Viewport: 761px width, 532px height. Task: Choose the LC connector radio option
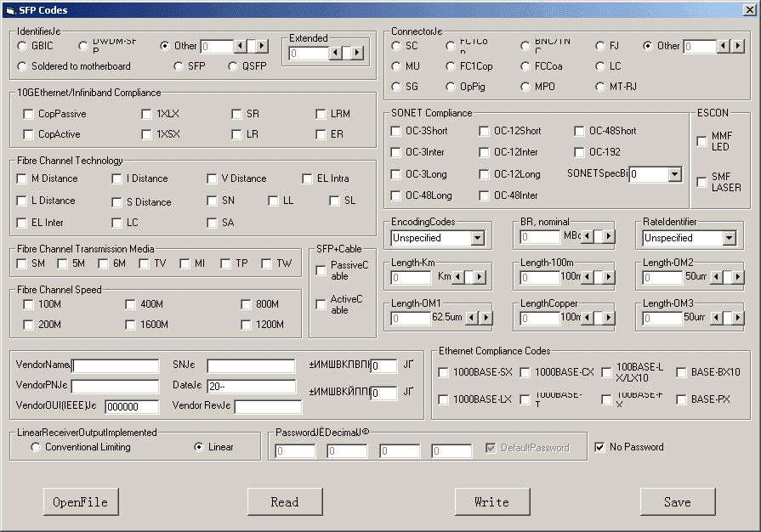click(x=601, y=66)
